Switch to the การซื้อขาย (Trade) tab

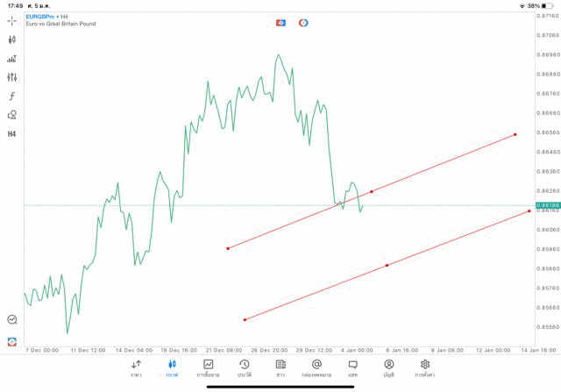point(209,368)
